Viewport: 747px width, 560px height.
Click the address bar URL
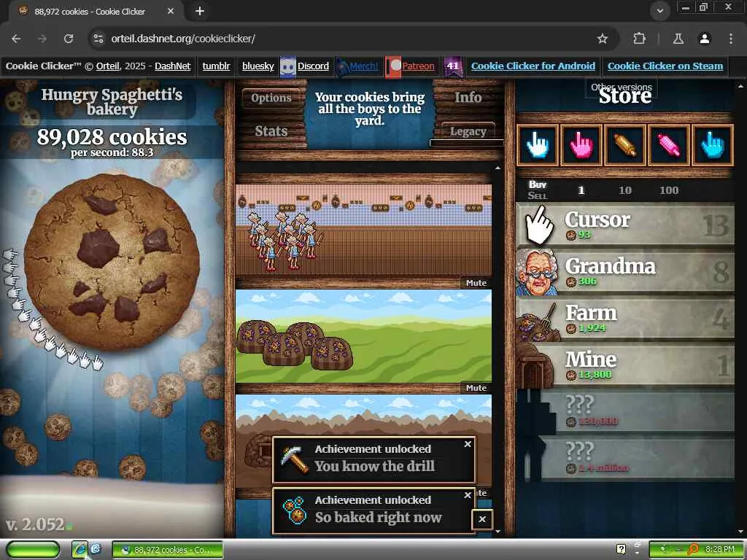183,39
